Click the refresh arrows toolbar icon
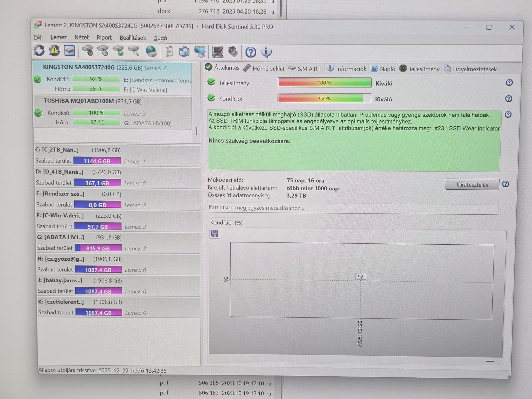Image resolution: width=532 pixels, height=399 pixels. click(39, 50)
